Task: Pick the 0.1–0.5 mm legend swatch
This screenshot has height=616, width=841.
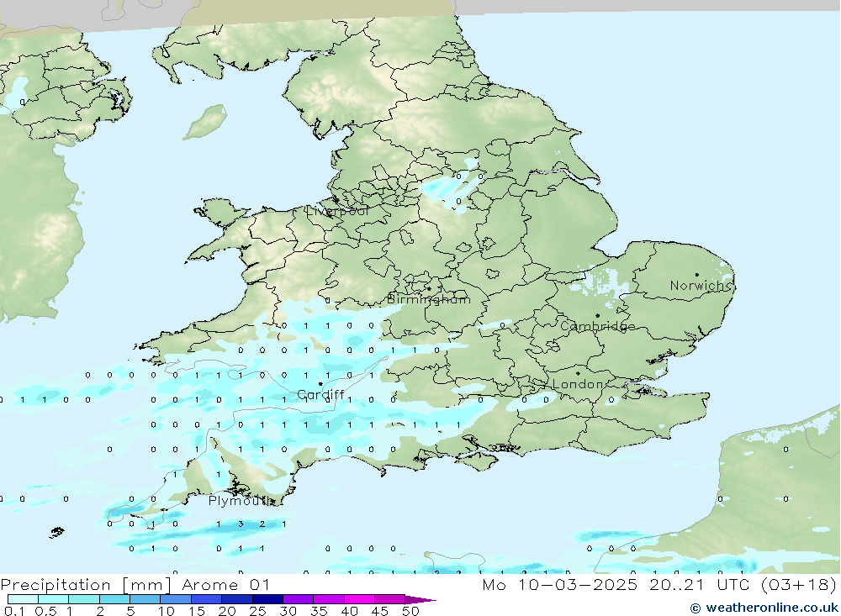Action: (23, 599)
